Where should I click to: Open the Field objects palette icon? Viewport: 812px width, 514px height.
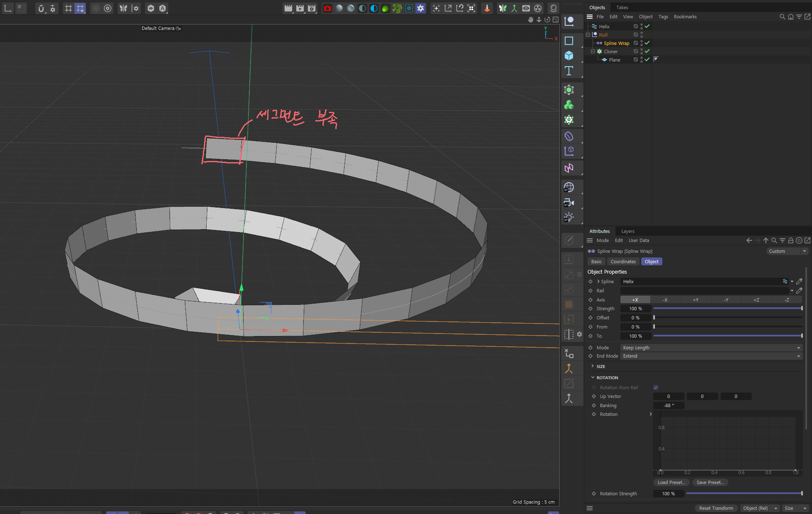click(x=569, y=168)
